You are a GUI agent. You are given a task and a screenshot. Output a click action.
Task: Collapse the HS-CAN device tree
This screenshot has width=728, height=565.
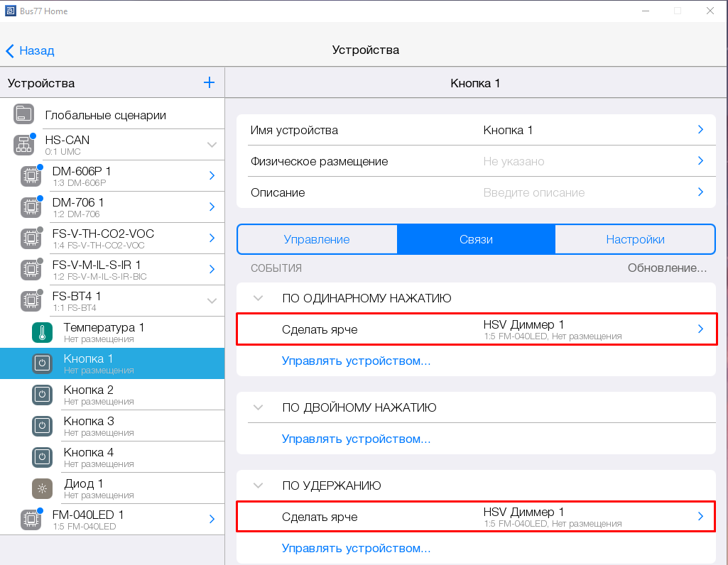click(212, 145)
